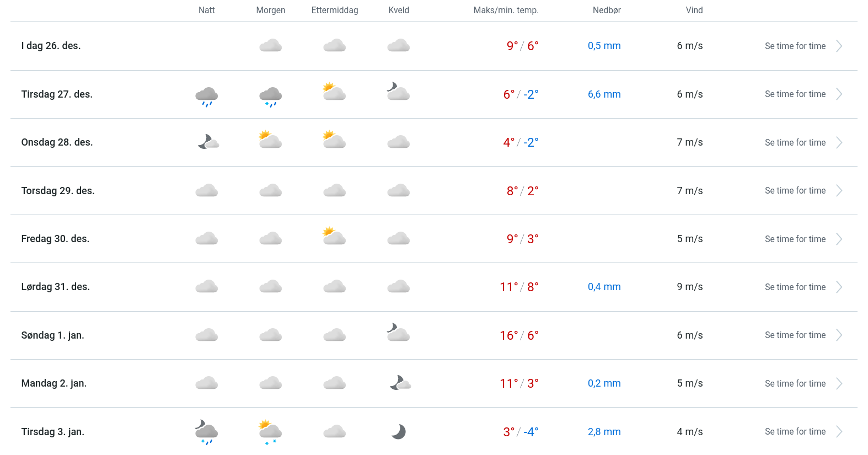The image size is (868, 455).
Task: Click moon and cloud icon for Onsdag night
Action: [x=208, y=142]
